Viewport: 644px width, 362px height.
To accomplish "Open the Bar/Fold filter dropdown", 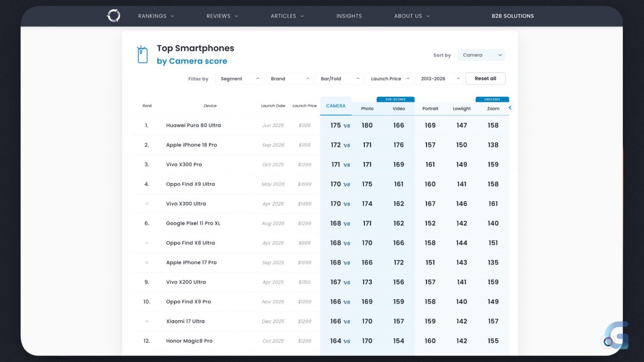I will pos(339,79).
